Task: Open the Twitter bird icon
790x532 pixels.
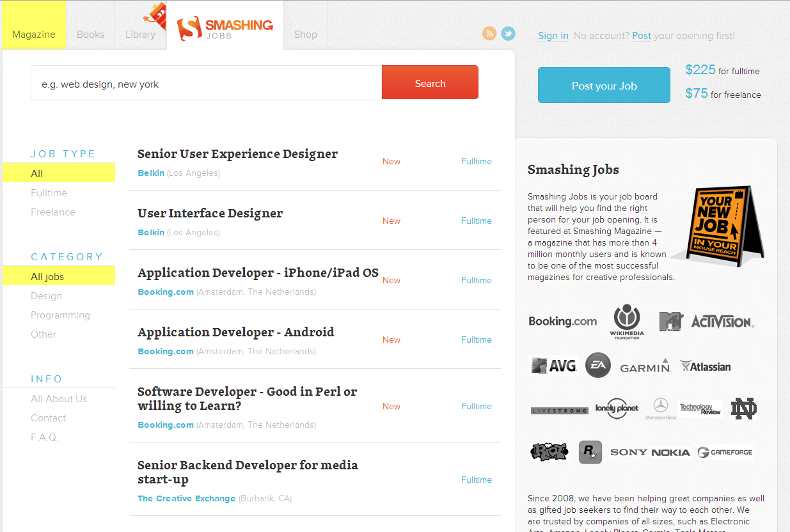Action: (508, 33)
